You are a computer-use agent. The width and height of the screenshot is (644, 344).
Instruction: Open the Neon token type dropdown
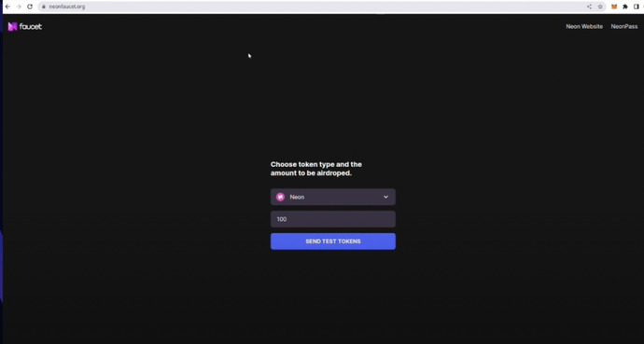click(332, 197)
